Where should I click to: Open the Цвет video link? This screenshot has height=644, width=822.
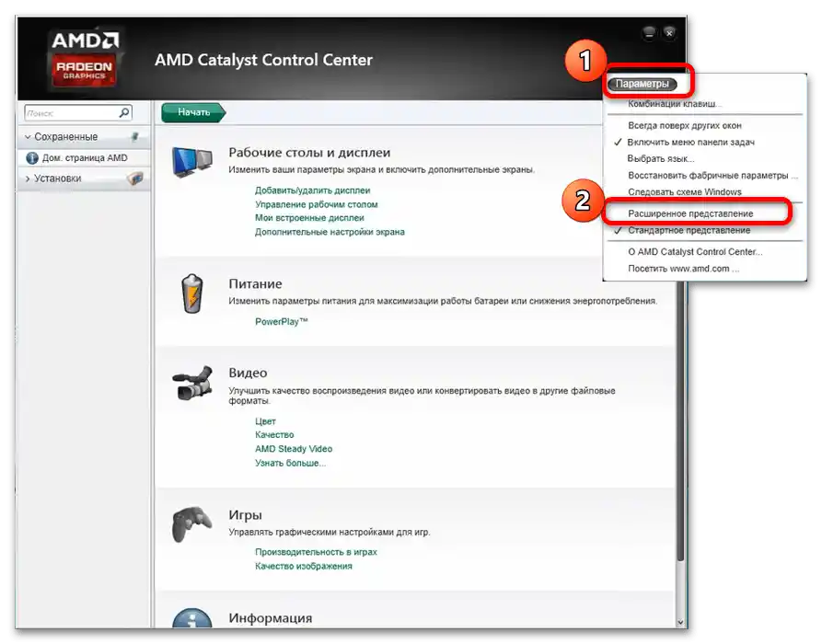click(265, 421)
